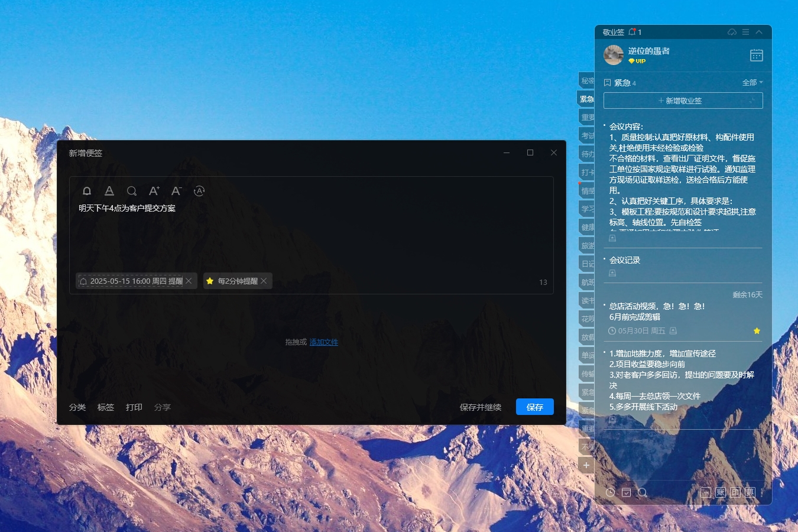Open the 算 calculator tool icon
Viewport: 798px width, 532px height.
click(x=750, y=492)
